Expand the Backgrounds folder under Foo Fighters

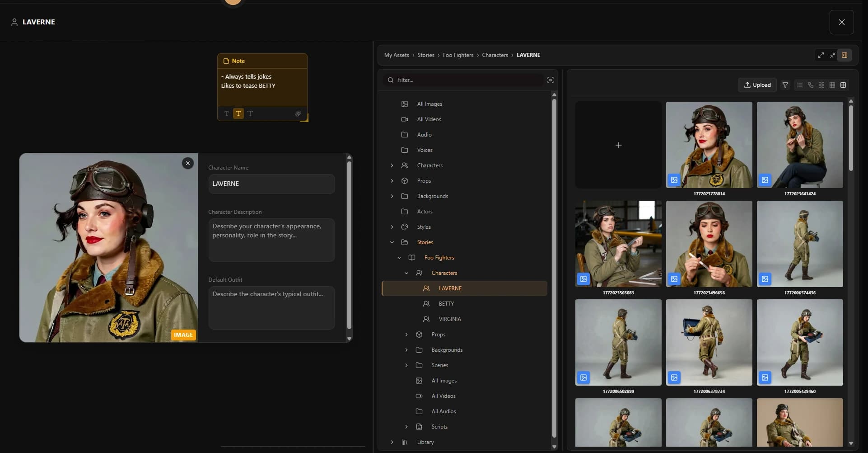coord(406,350)
